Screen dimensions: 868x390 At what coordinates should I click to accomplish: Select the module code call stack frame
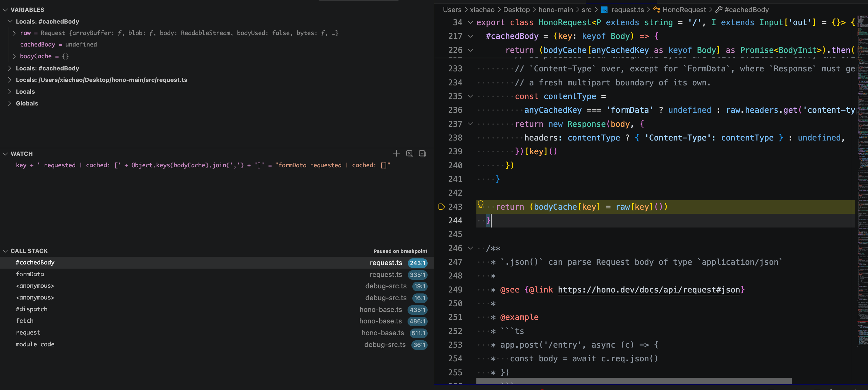coord(217,344)
